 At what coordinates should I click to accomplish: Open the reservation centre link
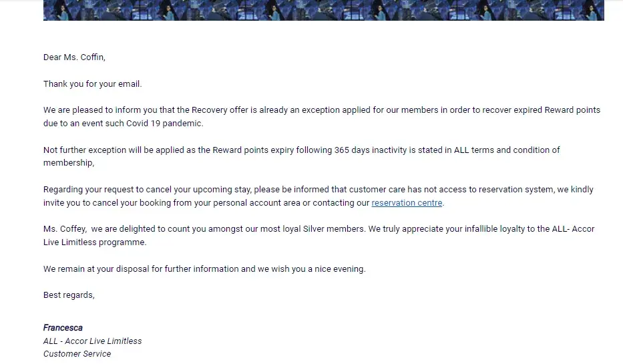click(407, 203)
